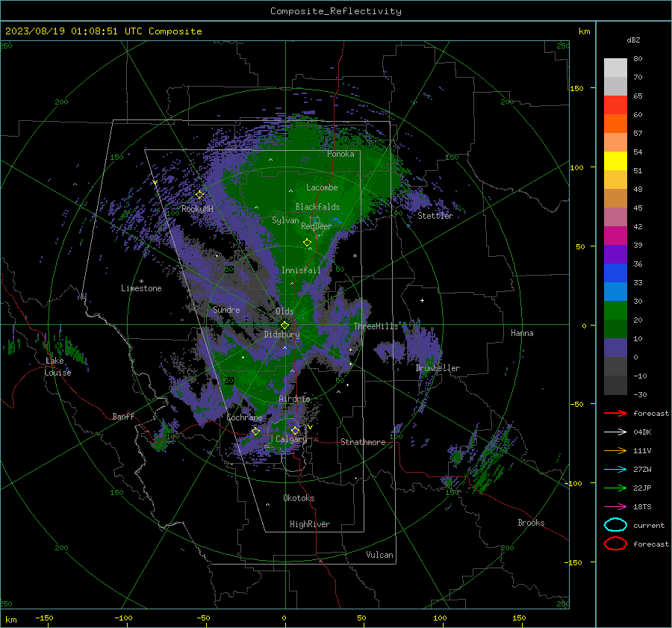672x628 pixels.
Task: Select the 65 dBZ red color swatch
Action: point(615,105)
